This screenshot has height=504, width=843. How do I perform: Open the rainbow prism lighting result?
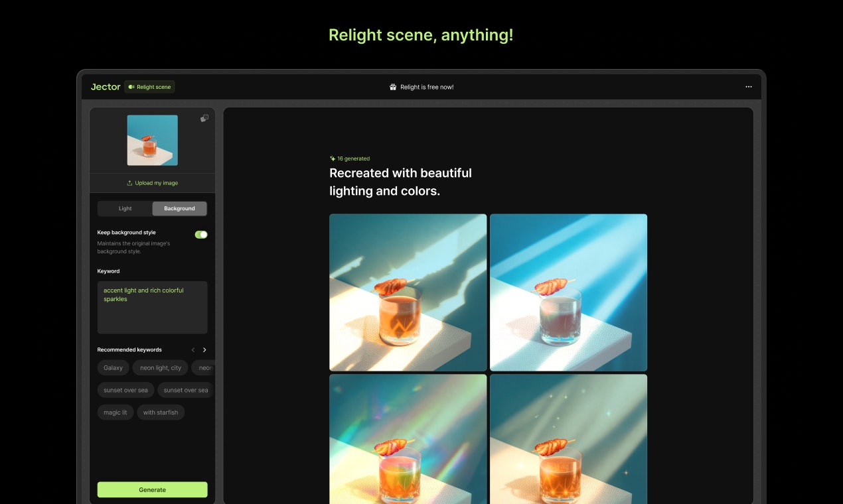pyautogui.click(x=408, y=439)
